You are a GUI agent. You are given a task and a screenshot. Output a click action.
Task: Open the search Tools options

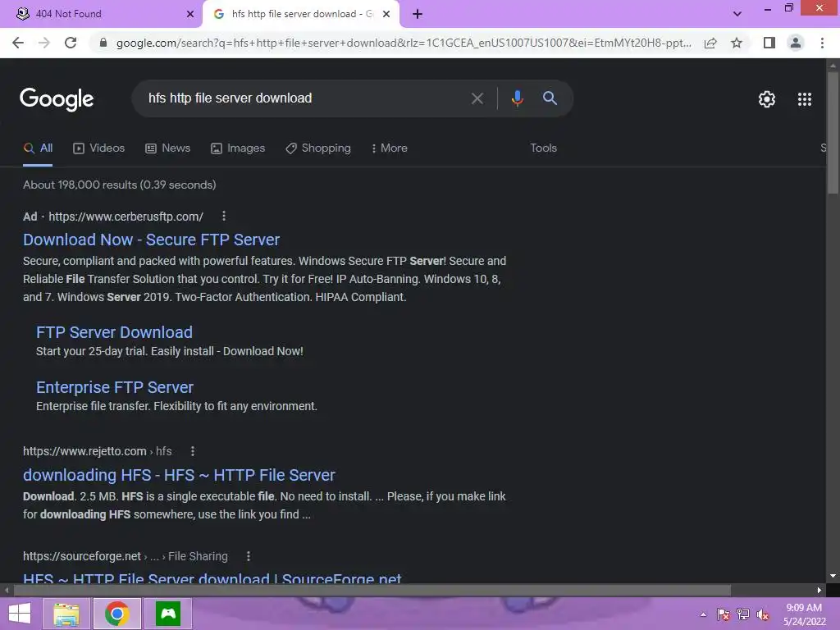point(543,148)
